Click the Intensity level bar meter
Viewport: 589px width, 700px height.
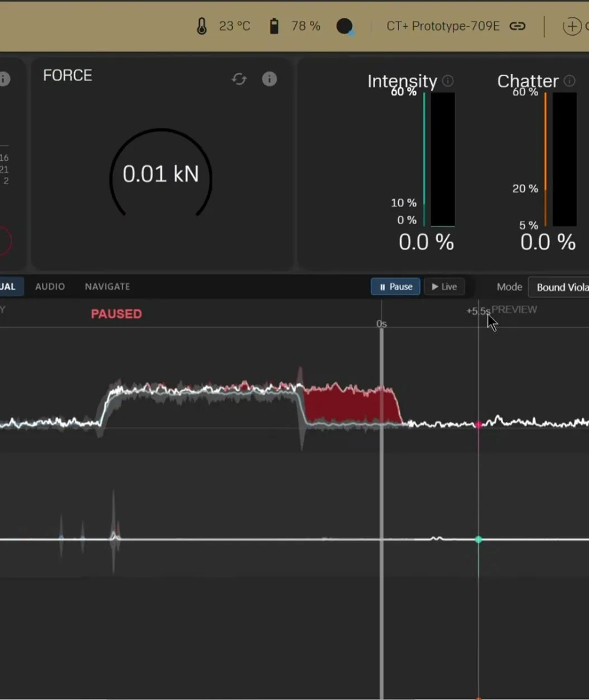[442, 159]
